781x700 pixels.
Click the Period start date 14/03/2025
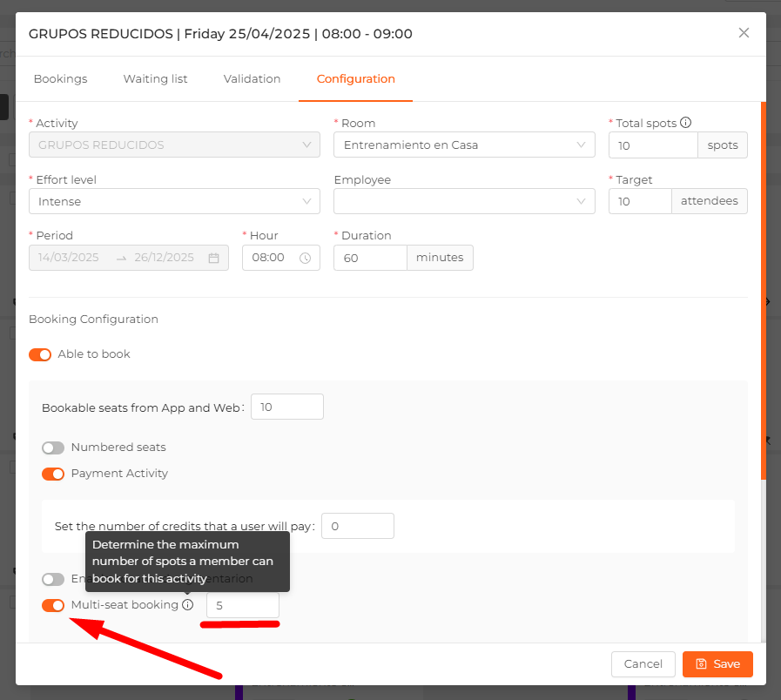(69, 258)
